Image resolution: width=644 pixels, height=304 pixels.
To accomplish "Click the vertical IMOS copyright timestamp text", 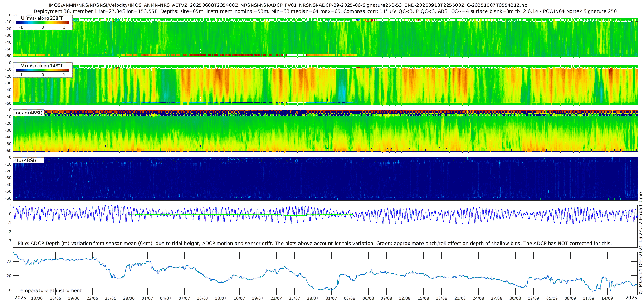I will pos(640,243).
